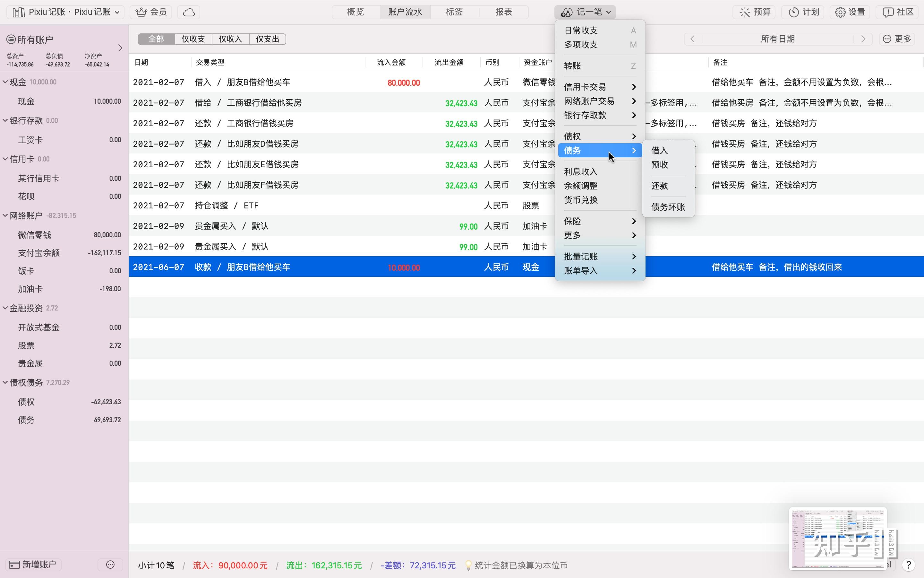Select the 贵金属 account

tap(64, 363)
